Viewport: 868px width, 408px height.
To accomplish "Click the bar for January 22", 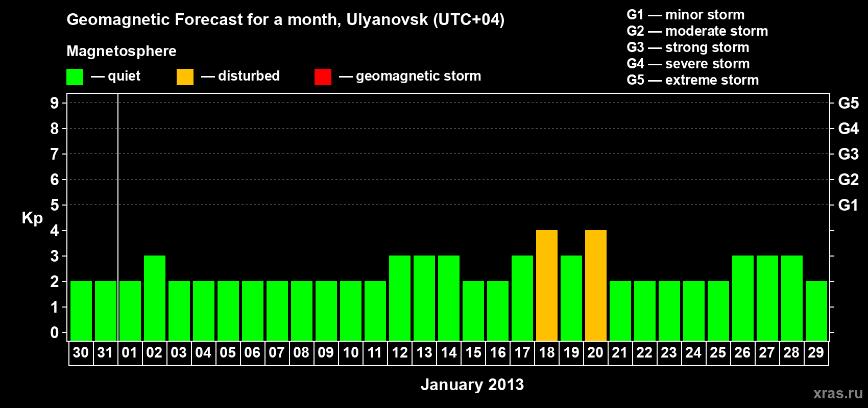I will tap(645, 311).
